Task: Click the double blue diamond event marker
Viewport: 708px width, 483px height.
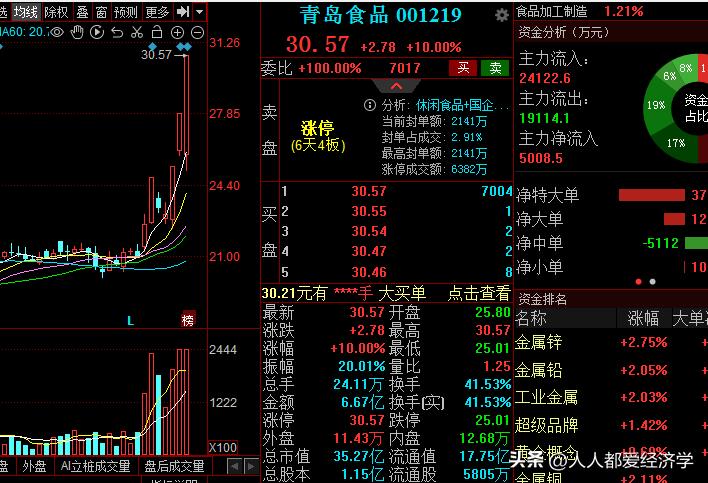Action: [184, 46]
